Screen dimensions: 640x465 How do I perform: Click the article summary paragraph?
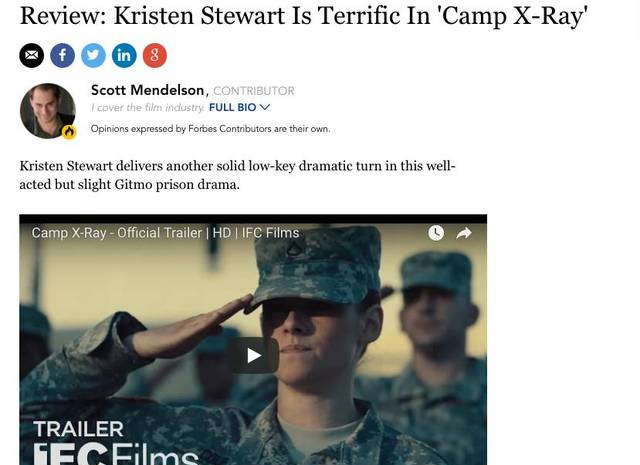click(237, 175)
